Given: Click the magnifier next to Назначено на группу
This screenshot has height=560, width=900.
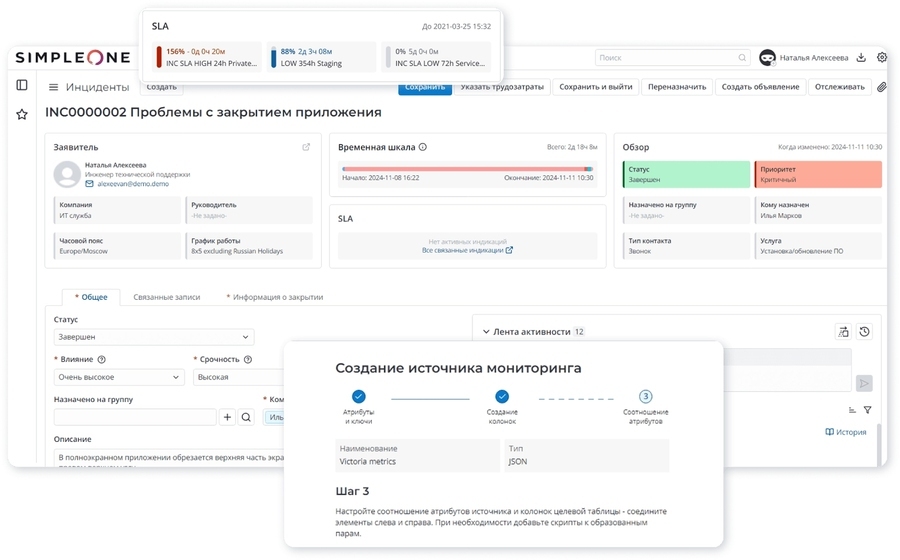Looking at the screenshot, I should click(x=246, y=417).
